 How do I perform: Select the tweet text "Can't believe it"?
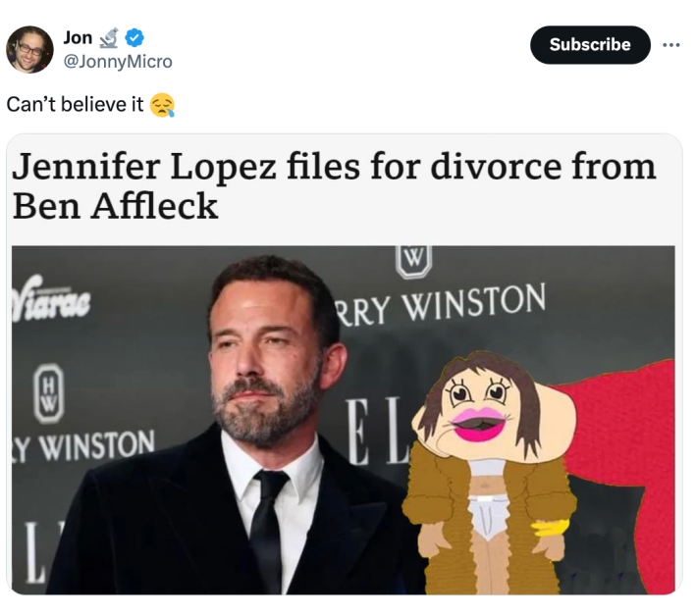coord(75,104)
